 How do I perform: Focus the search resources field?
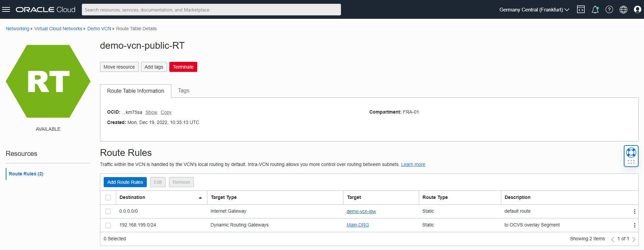211,9
